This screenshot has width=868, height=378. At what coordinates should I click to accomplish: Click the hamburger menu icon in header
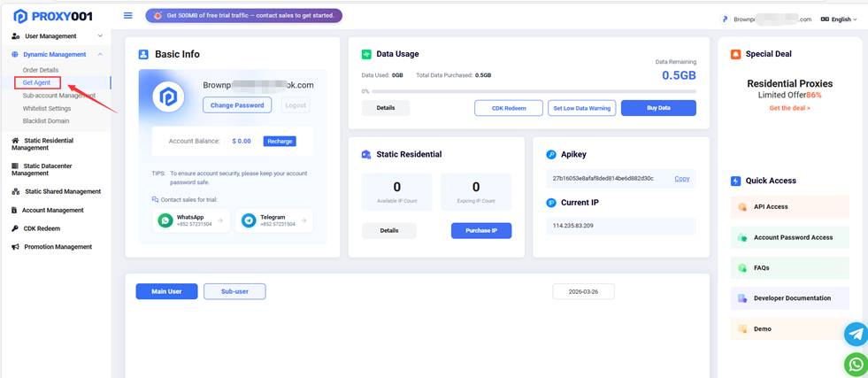pos(128,15)
